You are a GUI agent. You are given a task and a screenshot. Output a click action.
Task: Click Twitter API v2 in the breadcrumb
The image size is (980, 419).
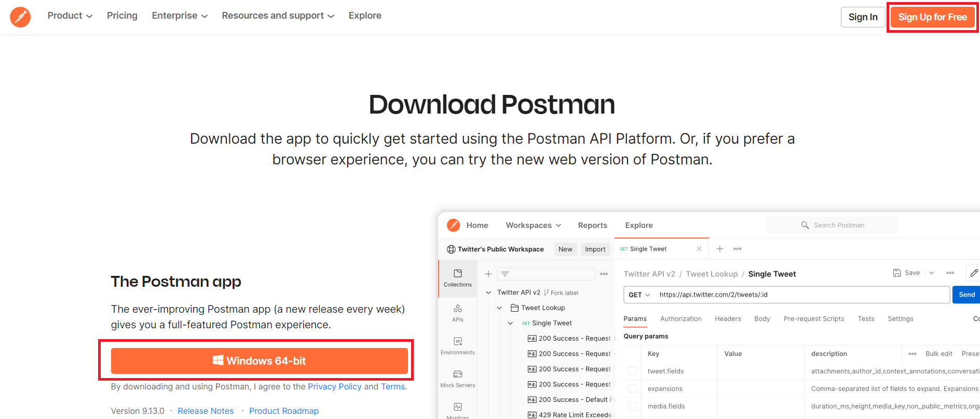[x=649, y=274]
